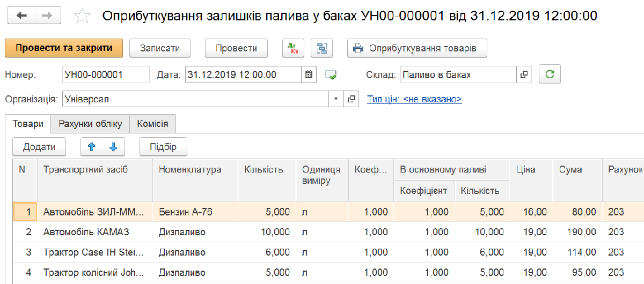
Task: Open the Підбір selection button
Action: (x=163, y=147)
